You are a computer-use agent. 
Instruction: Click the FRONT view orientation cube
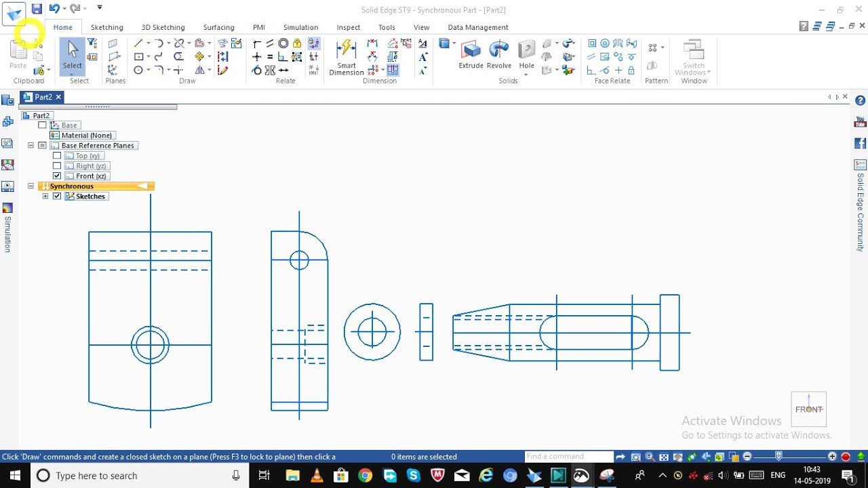tap(808, 409)
